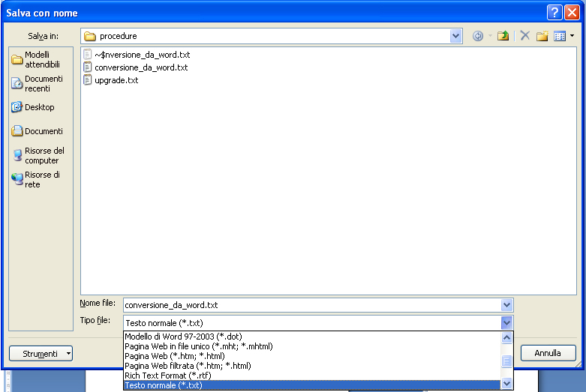586x392 pixels.
Task: Go up one folder level icon
Action: 503,36
